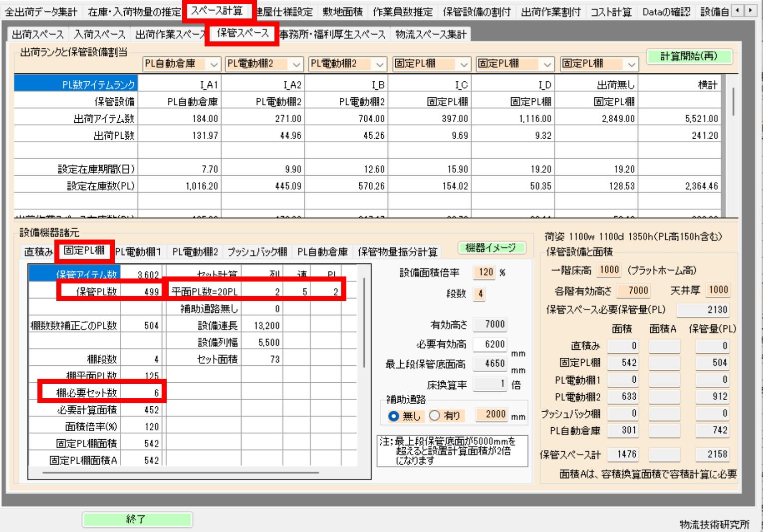
Task: Open 保管物量振分計算 tab
Action: pos(397,252)
